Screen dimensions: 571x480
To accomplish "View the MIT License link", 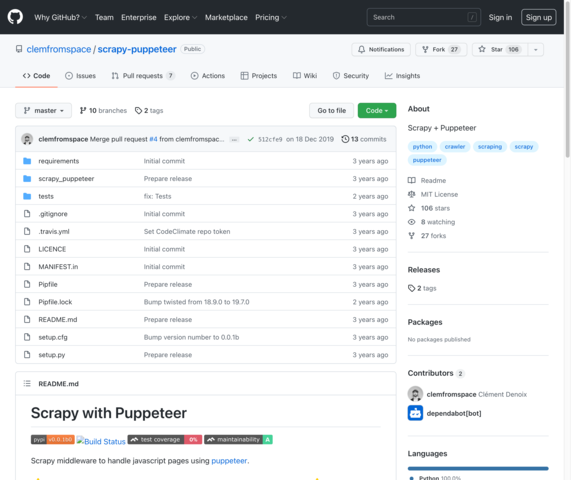I will pos(433,194).
